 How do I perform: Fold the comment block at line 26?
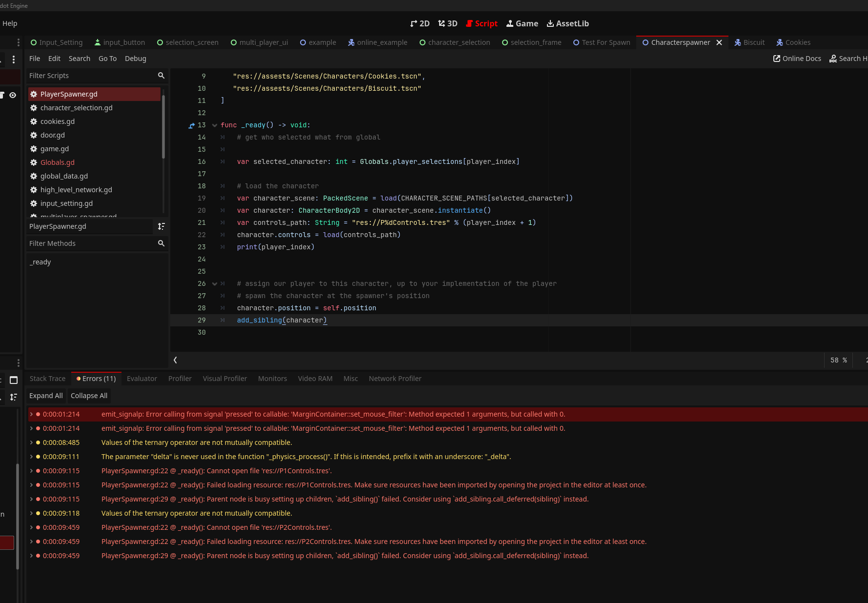215,284
